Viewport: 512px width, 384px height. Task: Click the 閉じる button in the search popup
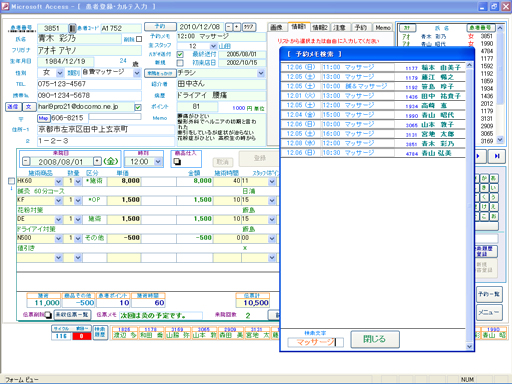tap(375, 339)
